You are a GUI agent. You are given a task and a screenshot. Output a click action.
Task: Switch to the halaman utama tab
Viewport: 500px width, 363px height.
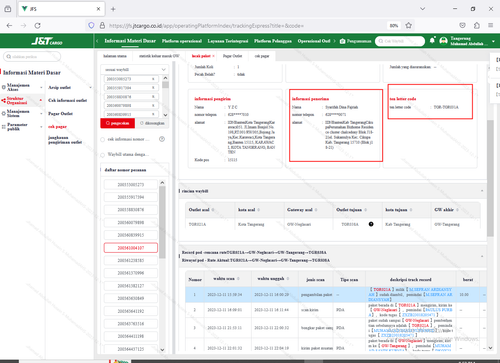(x=115, y=56)
